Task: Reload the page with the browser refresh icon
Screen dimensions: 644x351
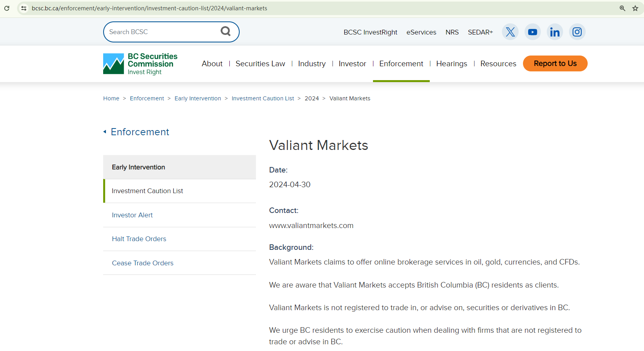Action: (7, 8)
